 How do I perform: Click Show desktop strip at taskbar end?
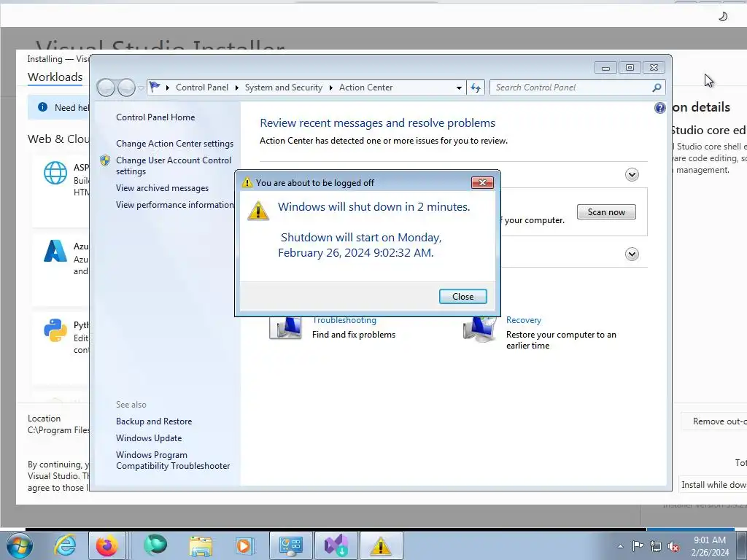coord(741,545)
